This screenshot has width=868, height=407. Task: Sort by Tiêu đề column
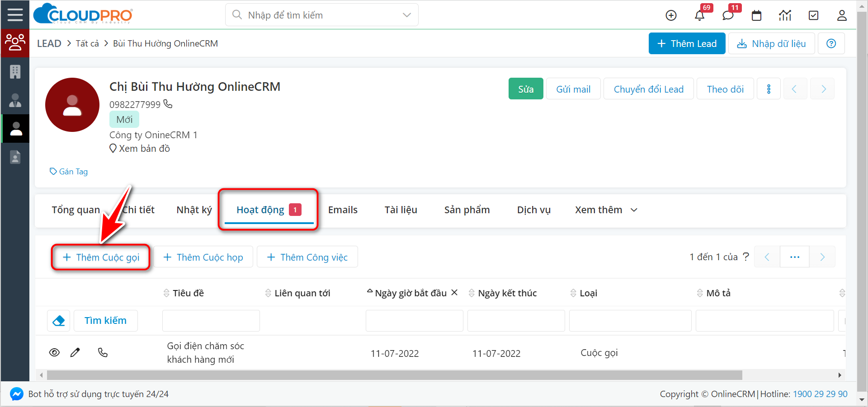point(184,293)
